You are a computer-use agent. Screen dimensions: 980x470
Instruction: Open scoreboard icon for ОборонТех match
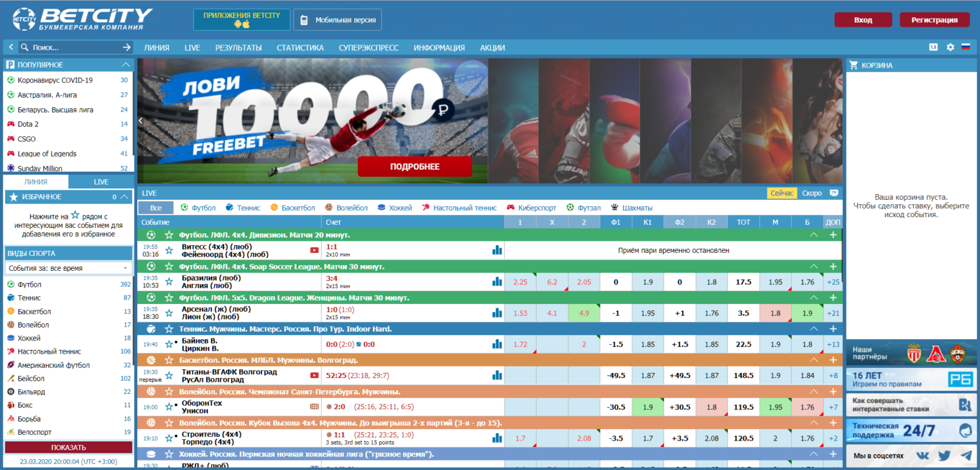pyautogui.click(x=314, y=406)
